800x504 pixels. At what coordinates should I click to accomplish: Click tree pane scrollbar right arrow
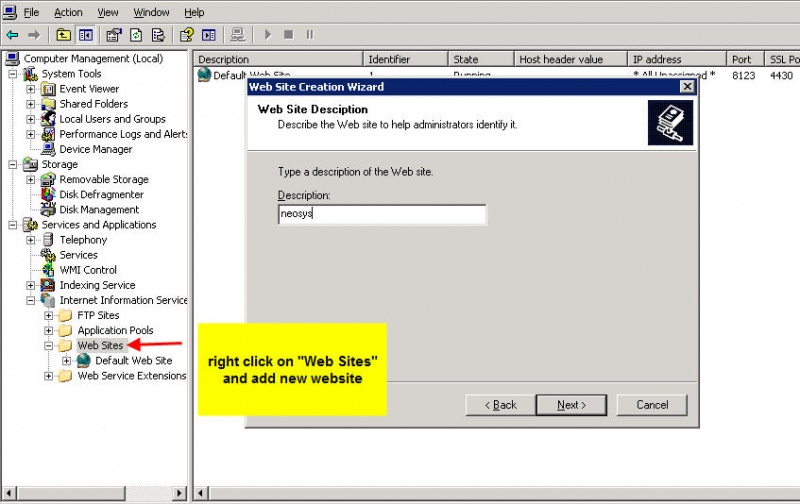(x=179, y=493)
